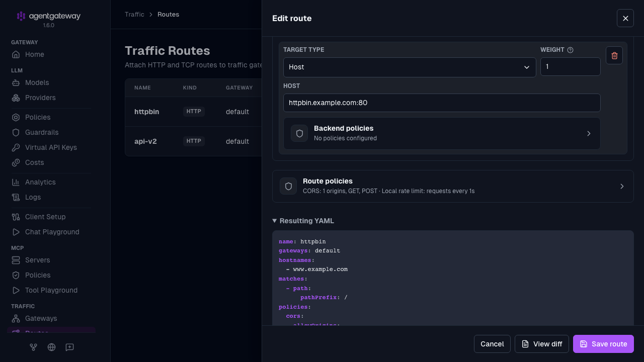Click the Logs scroll icon
Screen dimensions: 644x362
tap(16, 197)
